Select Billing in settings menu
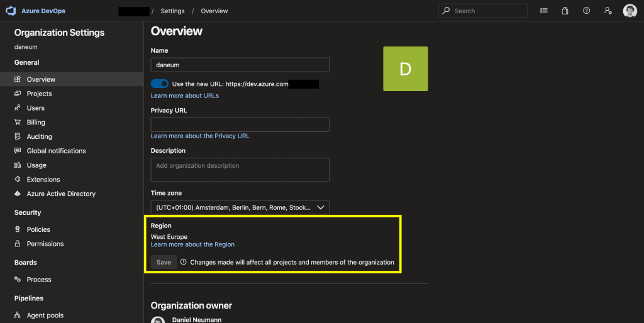The width and height of the screenshot is (644, 323). [x=36, y=123]
